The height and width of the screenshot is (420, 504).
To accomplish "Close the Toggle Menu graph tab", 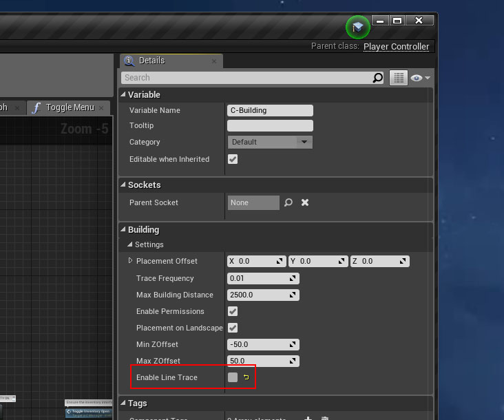I will pos(102,108).
